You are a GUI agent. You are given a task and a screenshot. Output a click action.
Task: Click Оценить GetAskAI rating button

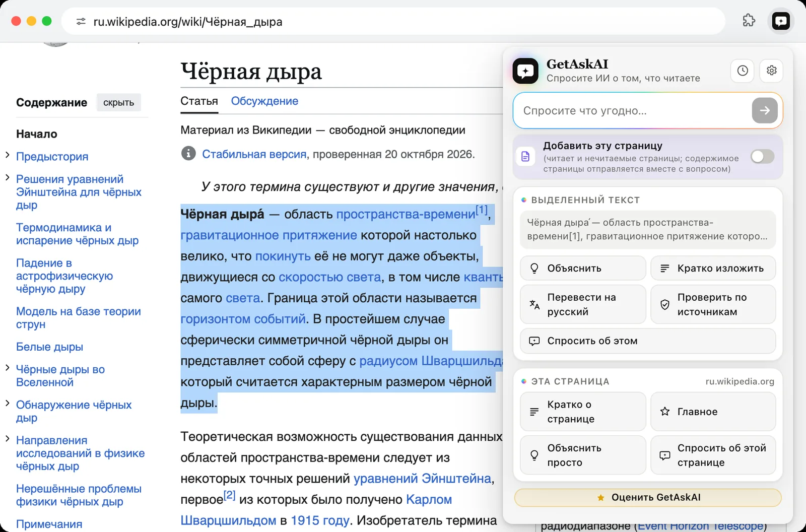(x=648, y=497)
